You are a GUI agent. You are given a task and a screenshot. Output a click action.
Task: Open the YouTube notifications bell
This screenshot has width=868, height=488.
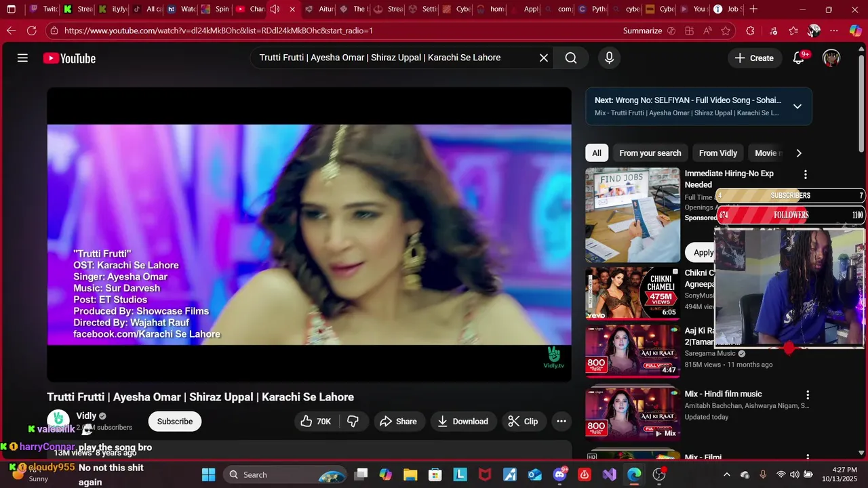tap(799, 58)
